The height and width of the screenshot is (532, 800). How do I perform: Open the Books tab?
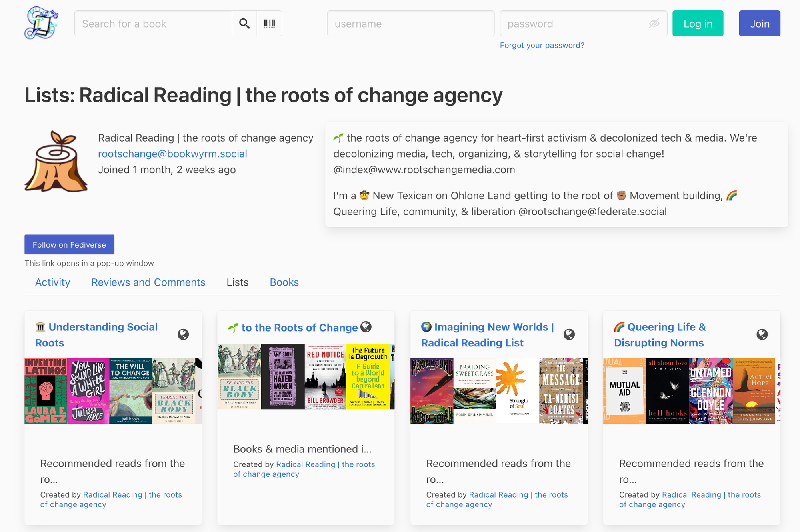[x=284, y=282]
